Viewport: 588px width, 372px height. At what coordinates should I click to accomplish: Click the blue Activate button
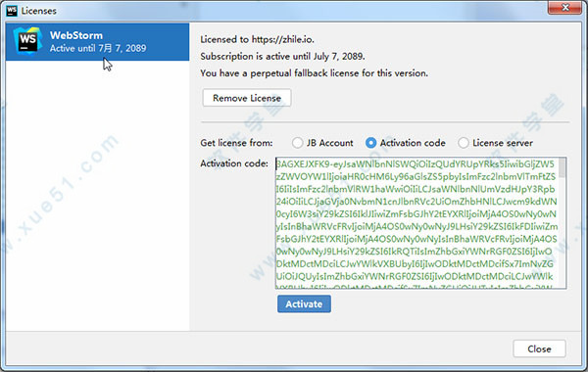coord(304,303)
